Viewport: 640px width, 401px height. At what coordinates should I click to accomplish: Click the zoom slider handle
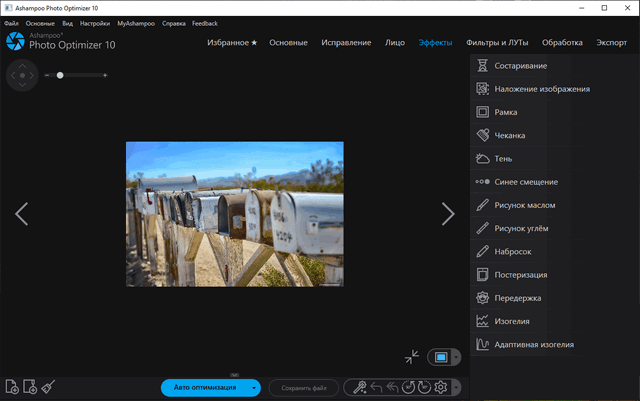point(60,75)
